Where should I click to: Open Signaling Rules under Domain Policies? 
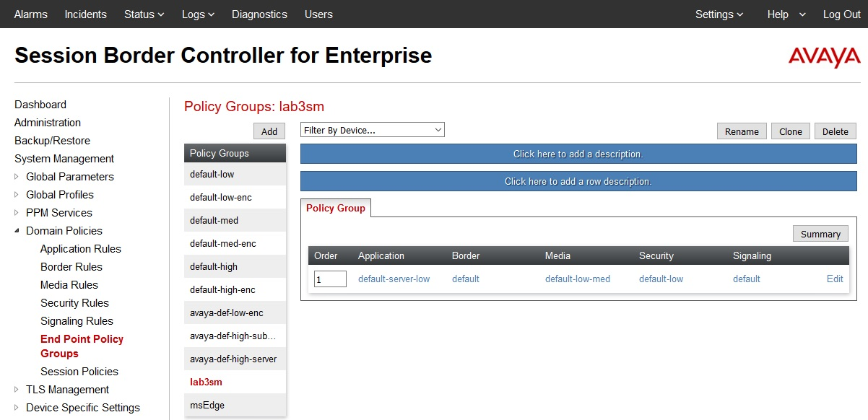pos(77,321)
